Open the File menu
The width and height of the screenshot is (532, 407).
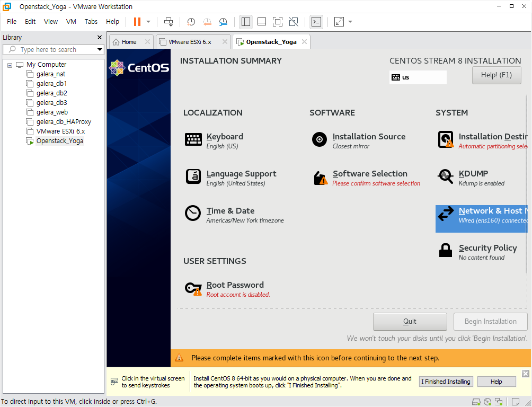12,21
